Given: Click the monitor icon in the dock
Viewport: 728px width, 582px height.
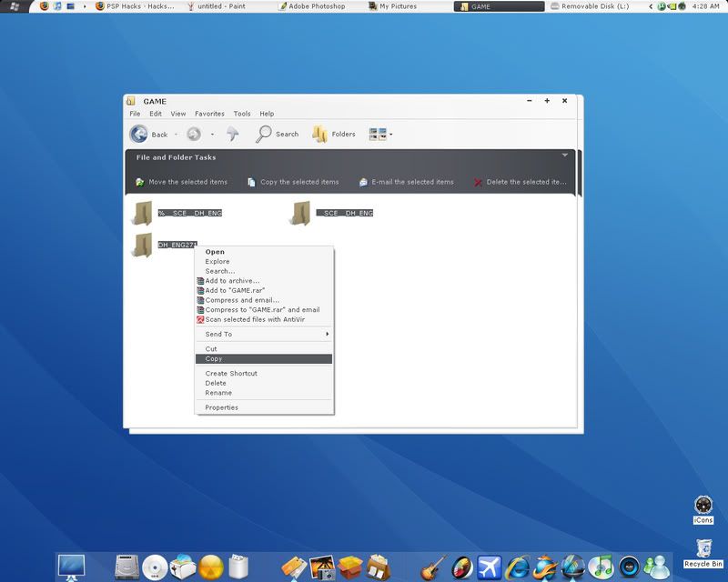Looking at the screenshot, I should (x=72, y=567).
